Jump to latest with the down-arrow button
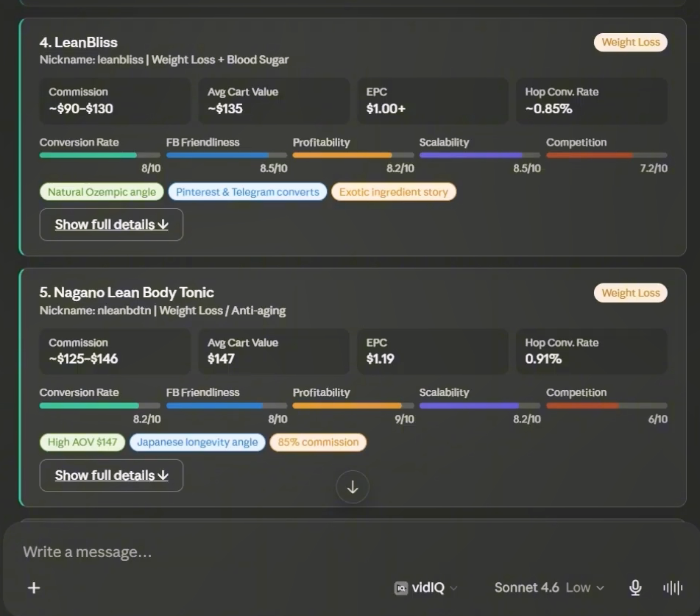The height and width of the screenshot is (616, 700). (x=353, y=487)
